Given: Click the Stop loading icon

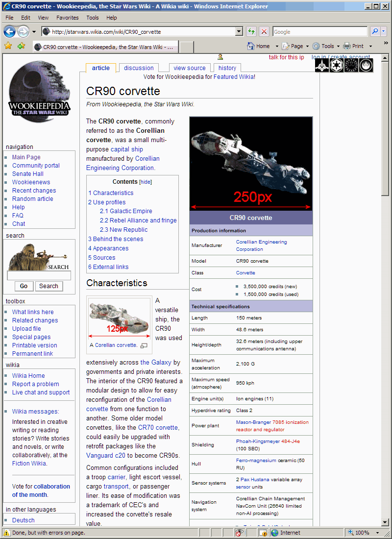Looking at the screenshot, I should [x=264, y=31].
